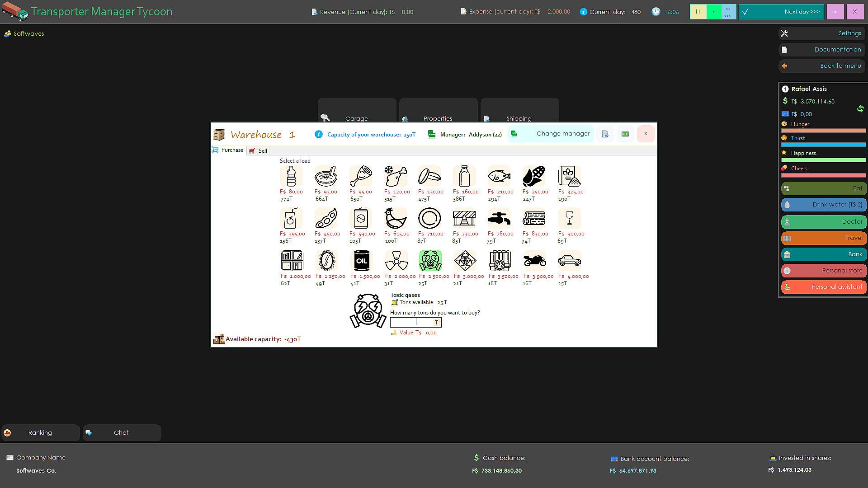Viewport: 868px width, 488px height.
Task: Advance to Next day
Action: tap(781, 12)
